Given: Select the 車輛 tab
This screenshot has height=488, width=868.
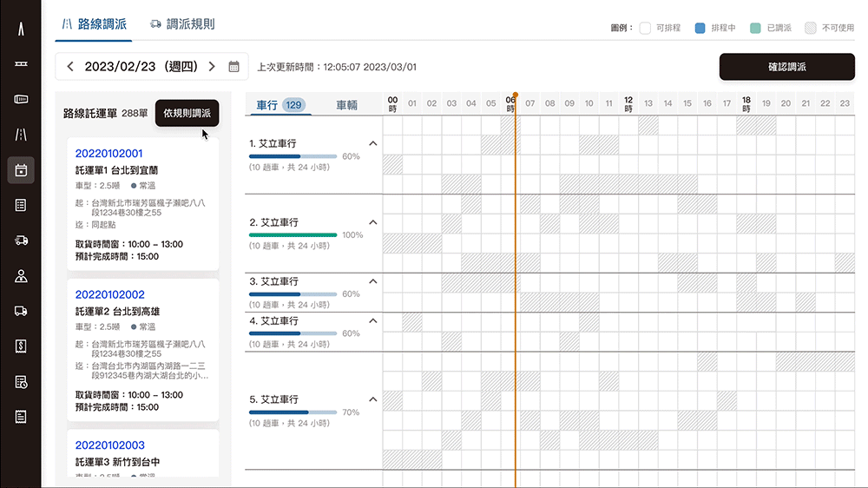Looking at the screenshot, I should coord(346,105).
